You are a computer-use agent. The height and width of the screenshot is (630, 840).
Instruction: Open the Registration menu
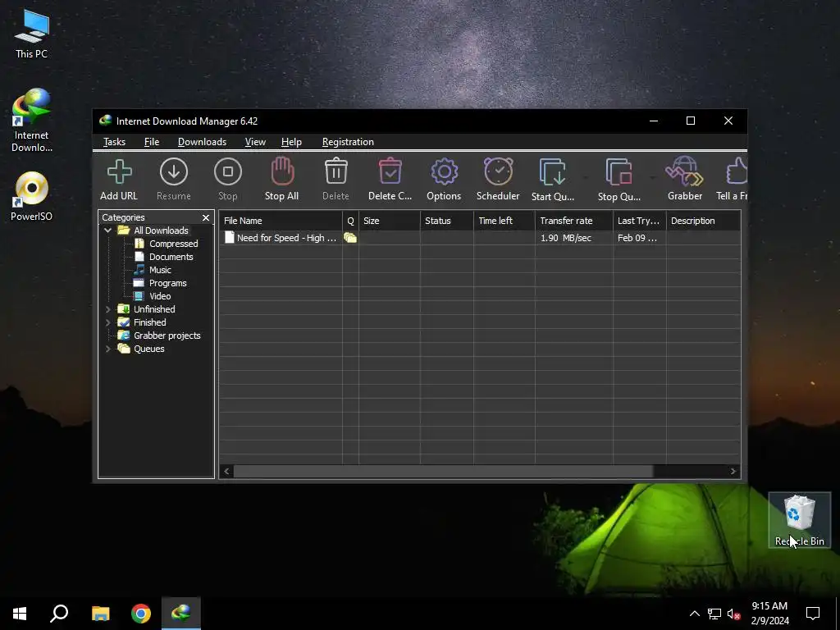348,142
